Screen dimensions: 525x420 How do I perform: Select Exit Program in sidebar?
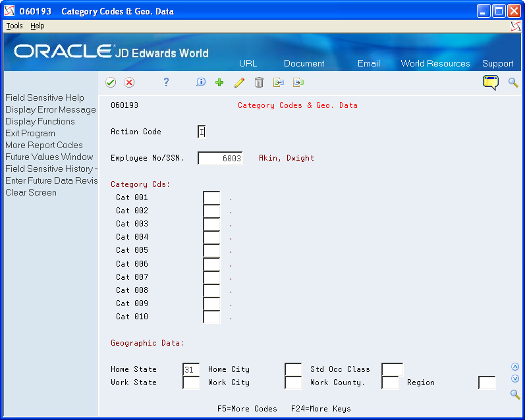(x=30, y=133)
